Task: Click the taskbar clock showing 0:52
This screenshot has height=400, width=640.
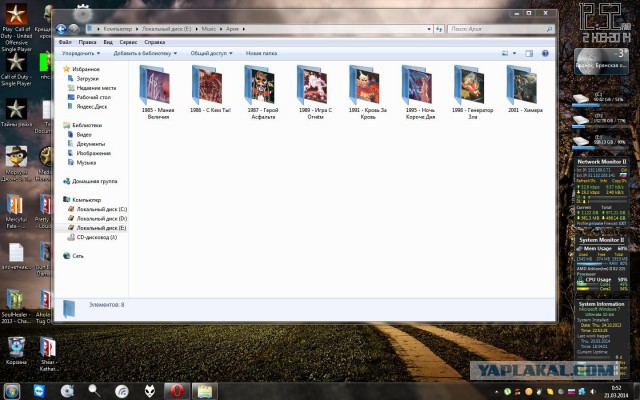Action: pyautogui.click(x=616, y=391)
